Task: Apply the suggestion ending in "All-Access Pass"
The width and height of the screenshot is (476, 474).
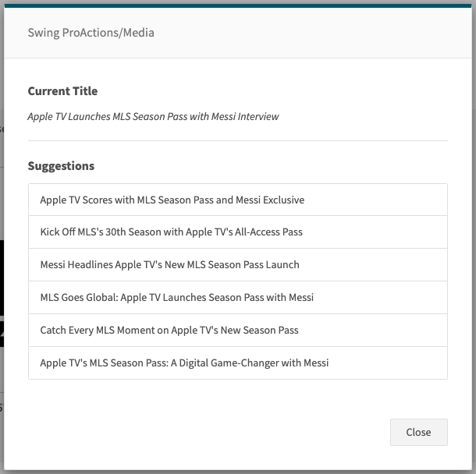Action: 172,232
